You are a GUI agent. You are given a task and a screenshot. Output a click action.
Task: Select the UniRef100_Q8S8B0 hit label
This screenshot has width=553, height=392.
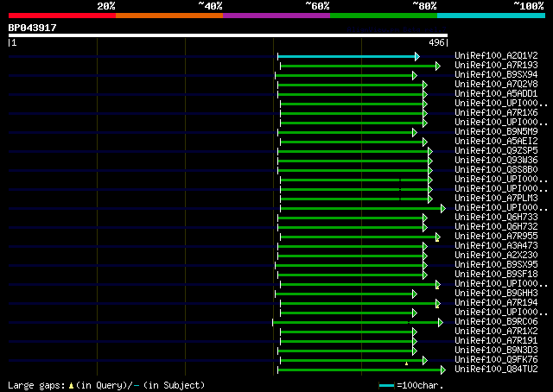[496, 170]
